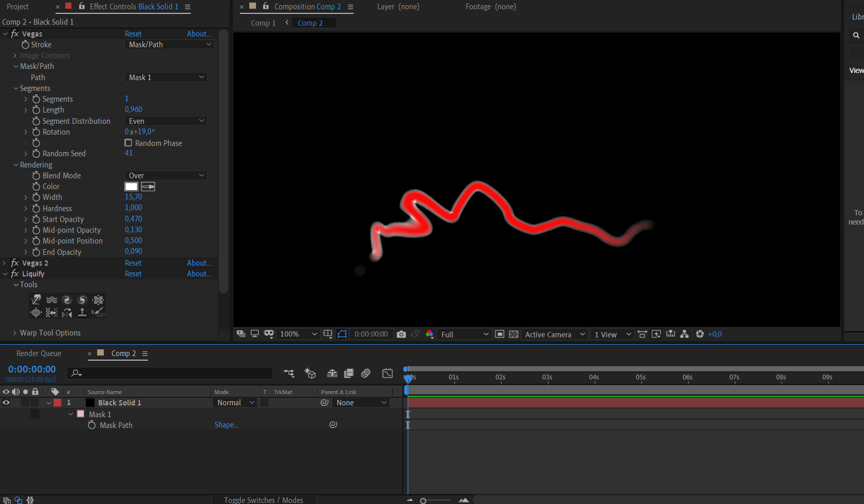Click the Frame Blending icon in timeline toolbar
This screenshot has height=504, width=864.
[x=349, y=374]
